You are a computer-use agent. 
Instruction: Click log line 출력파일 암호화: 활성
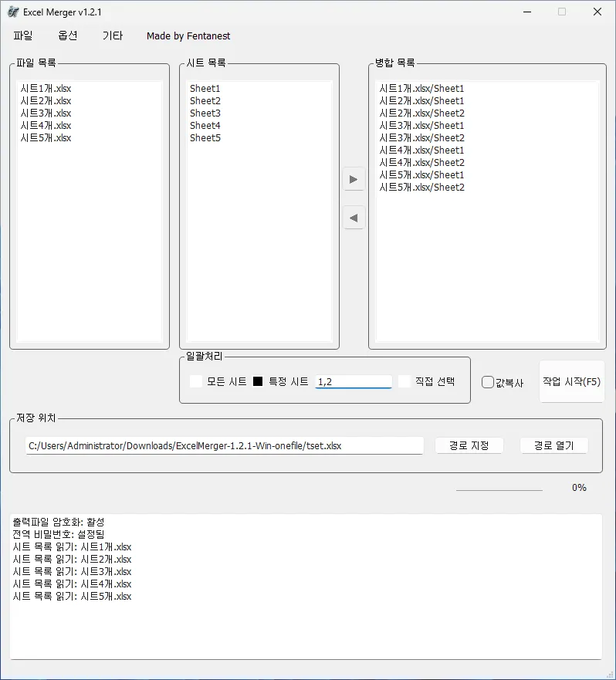point(59,522)
